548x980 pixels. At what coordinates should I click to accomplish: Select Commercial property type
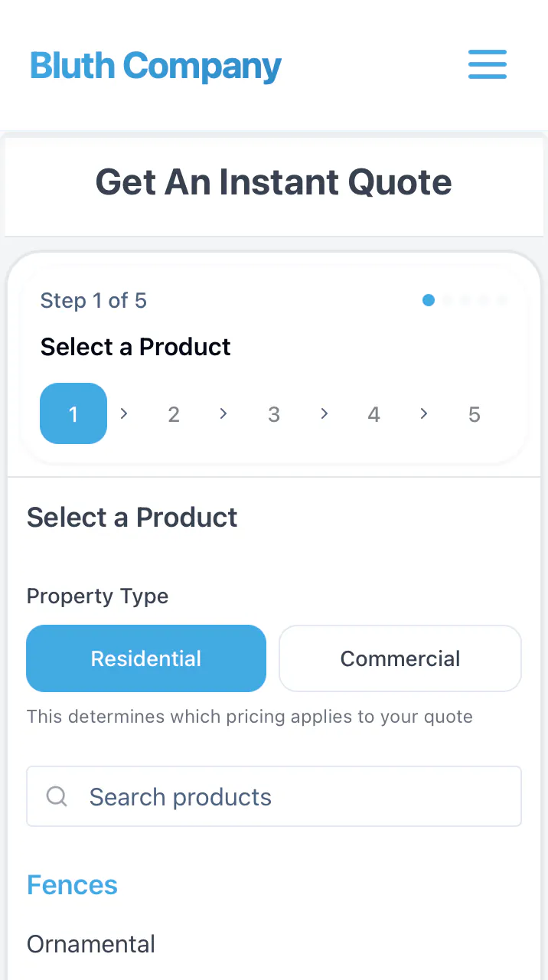click(x=400, y=658)
